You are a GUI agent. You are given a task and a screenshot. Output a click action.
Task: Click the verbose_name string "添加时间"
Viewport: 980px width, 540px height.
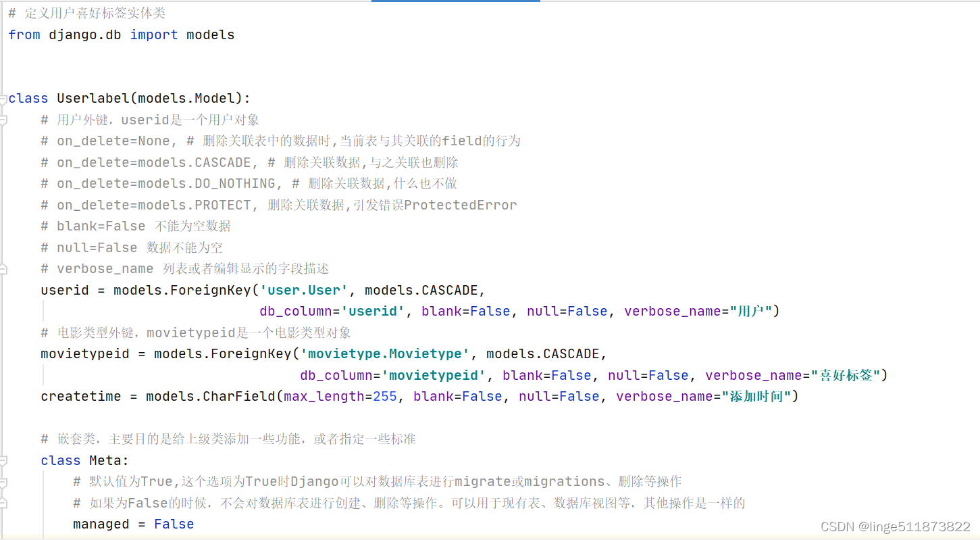click(756, 397)
